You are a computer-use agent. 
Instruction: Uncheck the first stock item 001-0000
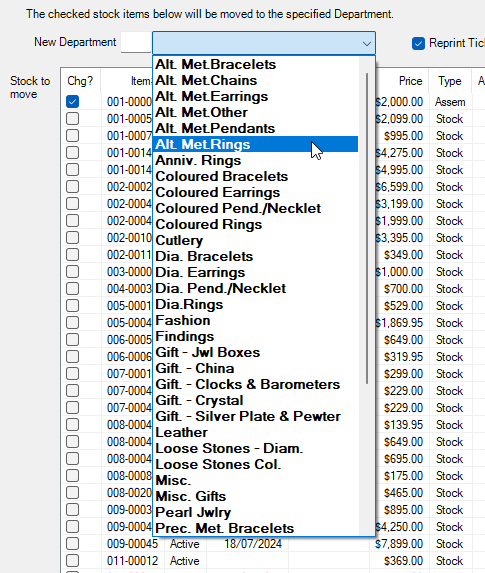[72, 102]
